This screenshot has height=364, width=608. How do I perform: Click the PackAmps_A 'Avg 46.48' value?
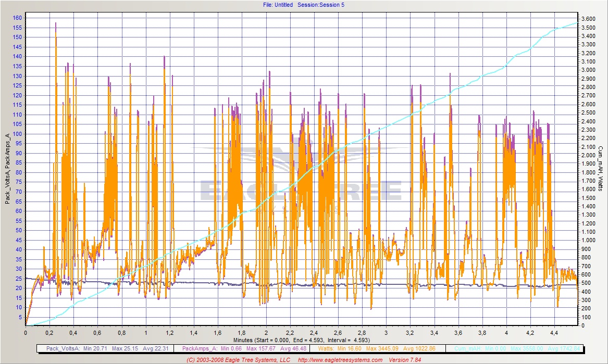point(293,348)
